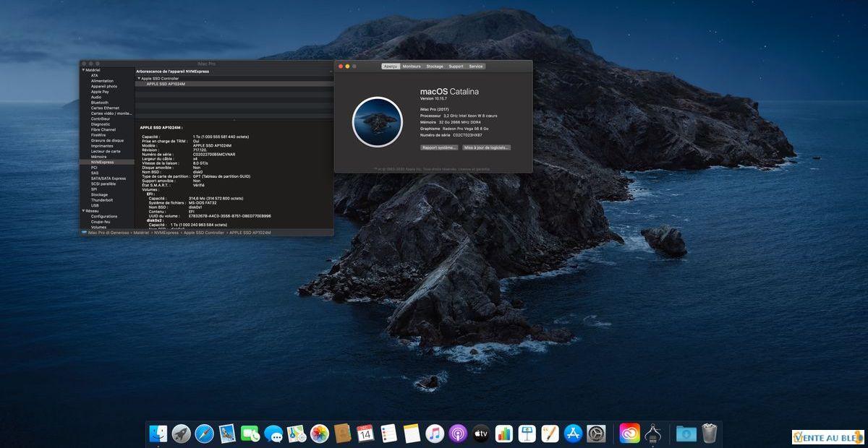Open Contacts book icon in Dock

[x=343, y=434]
